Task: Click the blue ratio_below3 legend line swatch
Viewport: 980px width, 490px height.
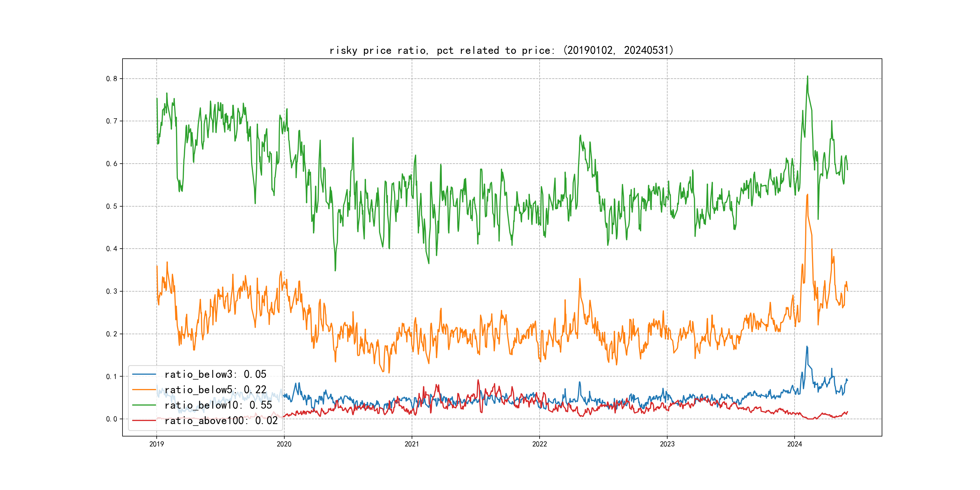Action: 144,374
